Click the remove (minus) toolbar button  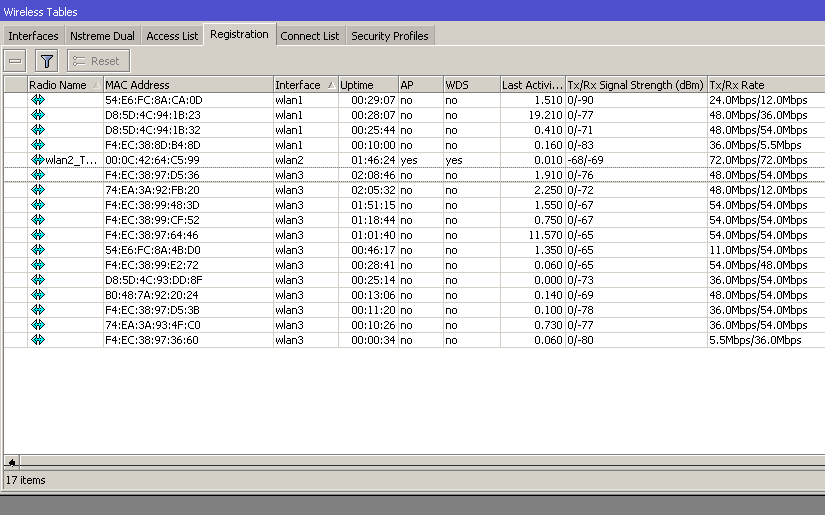click(15, 61)
